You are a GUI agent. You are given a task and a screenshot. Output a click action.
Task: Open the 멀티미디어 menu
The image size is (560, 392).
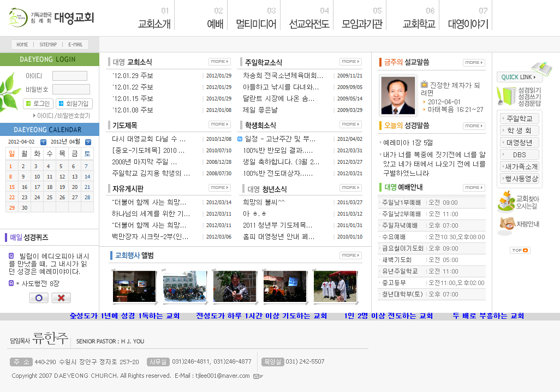point(256,24)
